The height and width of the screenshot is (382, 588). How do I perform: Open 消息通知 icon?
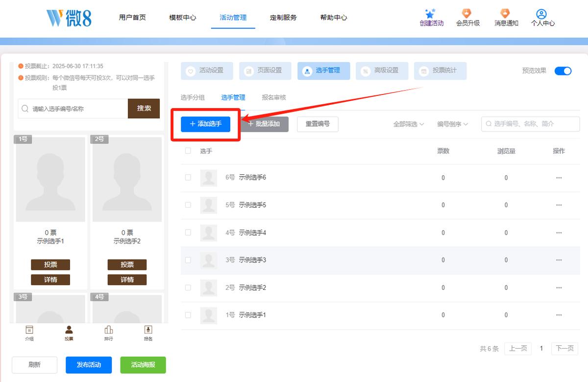[x=505, y=13]
